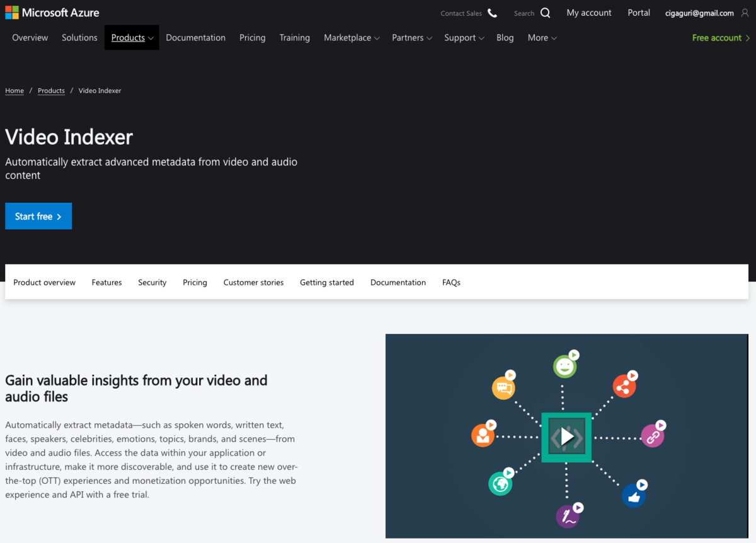This screenshot has width=756, height=543.
Task: Open Documentation in the top navigation
Action: coord(195,38)
